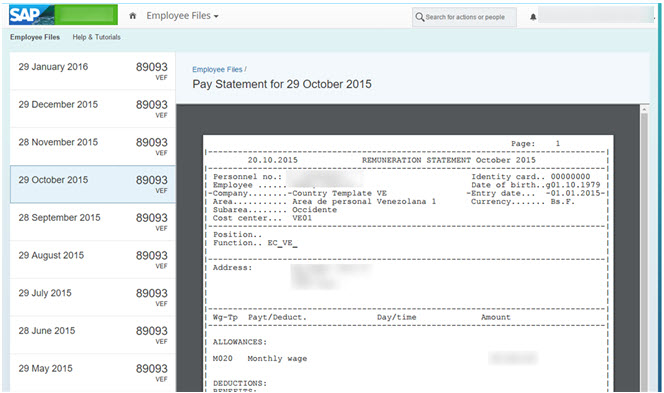Go to home via house icon

[x=133, y=16]
